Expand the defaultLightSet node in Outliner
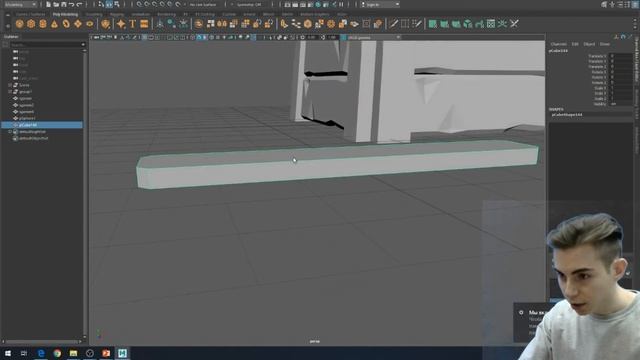Image resolution: width=640 pixels, height=360 pixels. pyautogui.click(x=10, y=132)
